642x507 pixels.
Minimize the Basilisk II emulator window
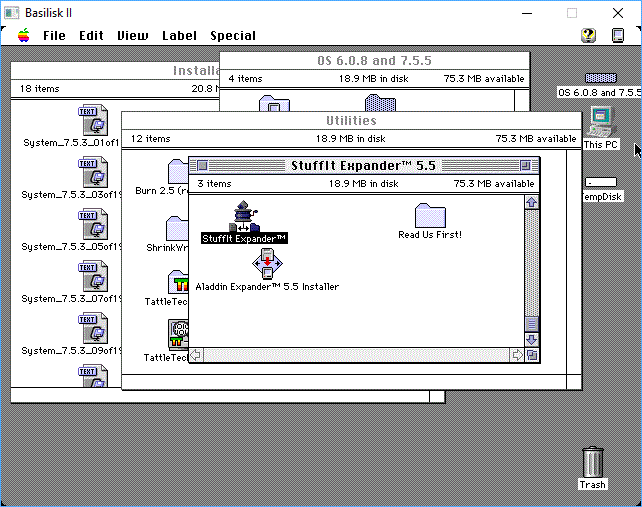pos(527,13)
